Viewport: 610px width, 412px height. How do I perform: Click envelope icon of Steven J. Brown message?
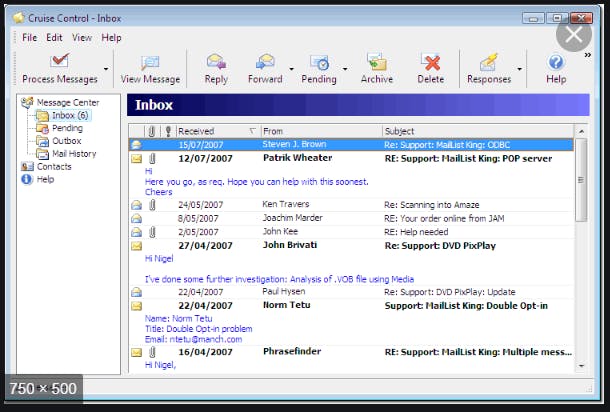pos(136,145)
